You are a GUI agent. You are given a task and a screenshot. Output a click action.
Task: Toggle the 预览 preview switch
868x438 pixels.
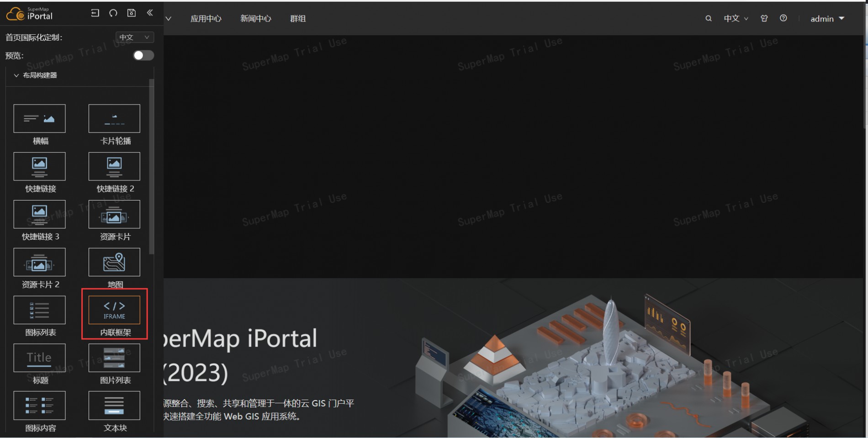tap(143, 55)
